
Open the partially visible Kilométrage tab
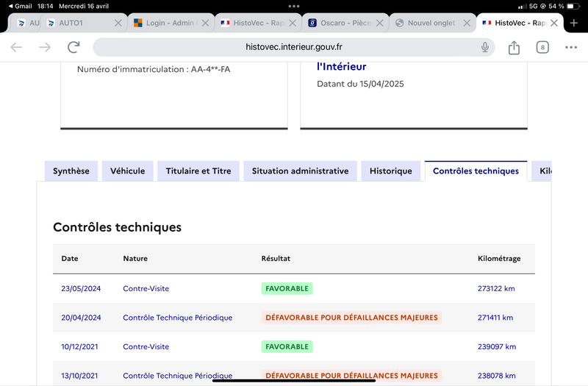(542, 171)
